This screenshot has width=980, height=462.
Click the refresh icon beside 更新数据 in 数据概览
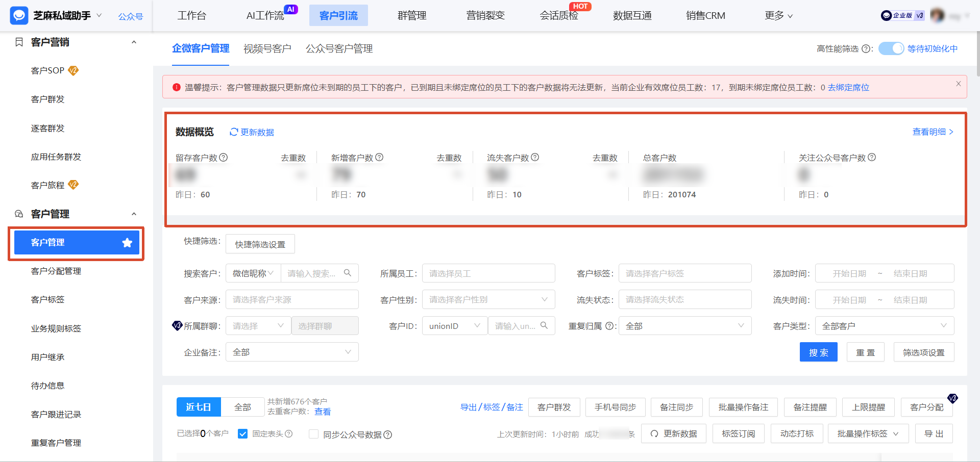234,132
